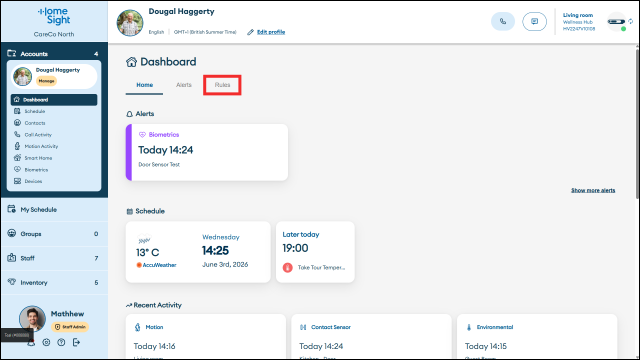Click the Motion Activity icon in sidebar
The width and height of the screenshot is (640, 360).
pyautogui.click(x=17, y=146)
